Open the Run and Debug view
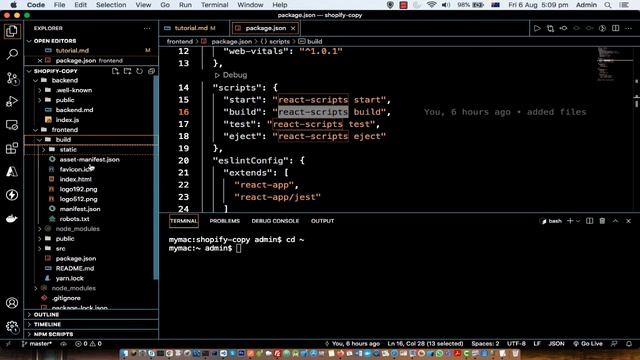The width and height of the screenshot is (640, 360). click(x=12, y=101)
